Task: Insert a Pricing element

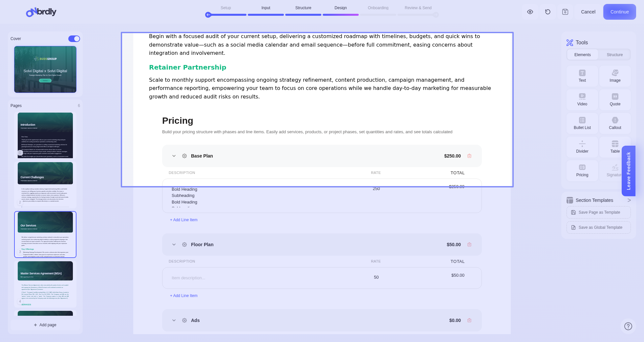Action: [x=582, y=171]
